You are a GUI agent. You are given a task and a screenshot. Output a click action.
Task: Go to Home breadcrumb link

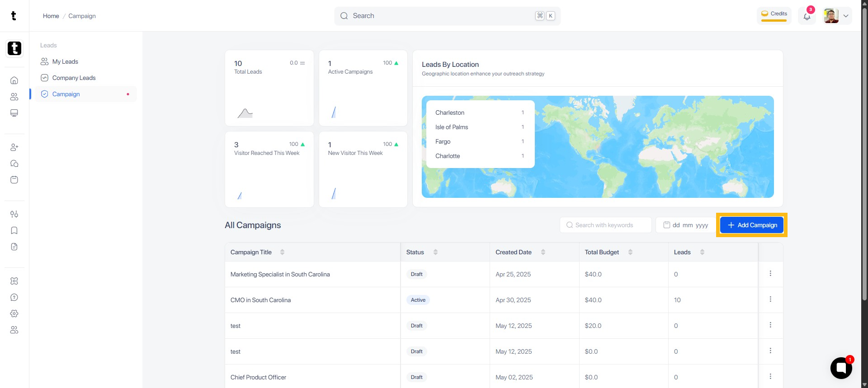[51, 16]
